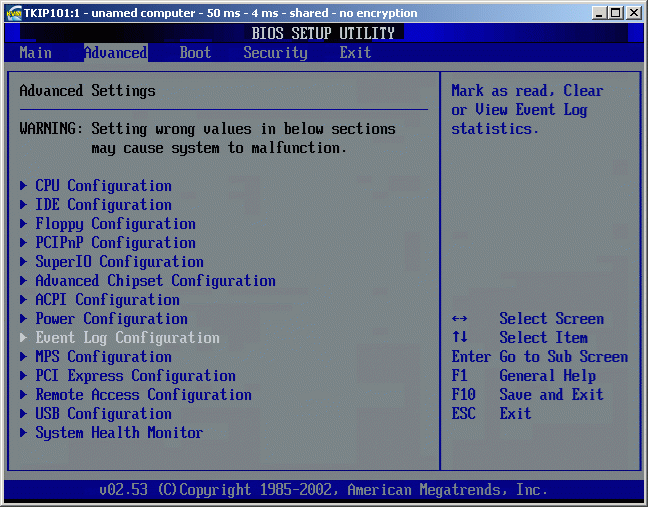Select ACPI Configuration entry text
The image size is (648, 507).
pos(107,300)
